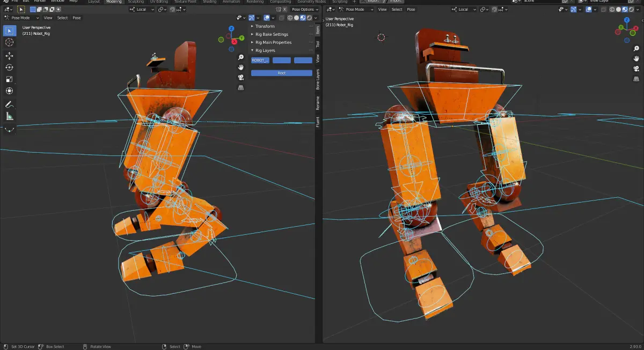Toggle camera view icon in left viewport
The height and width of the screenshot is (350, 644).
click(x=241, y=77)
